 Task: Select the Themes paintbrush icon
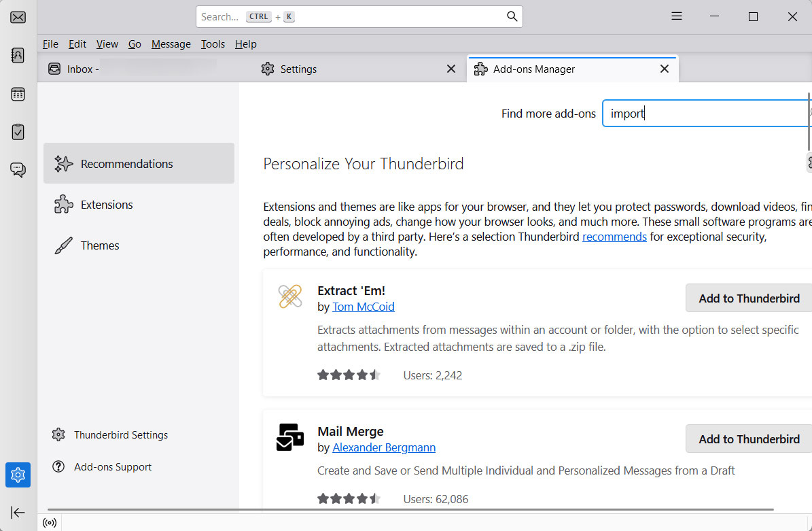[x=63, y=245]
